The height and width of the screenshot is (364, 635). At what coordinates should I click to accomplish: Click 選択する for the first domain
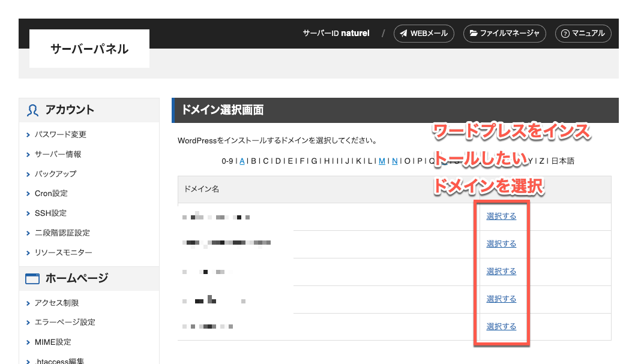click(x=501, y=216)
